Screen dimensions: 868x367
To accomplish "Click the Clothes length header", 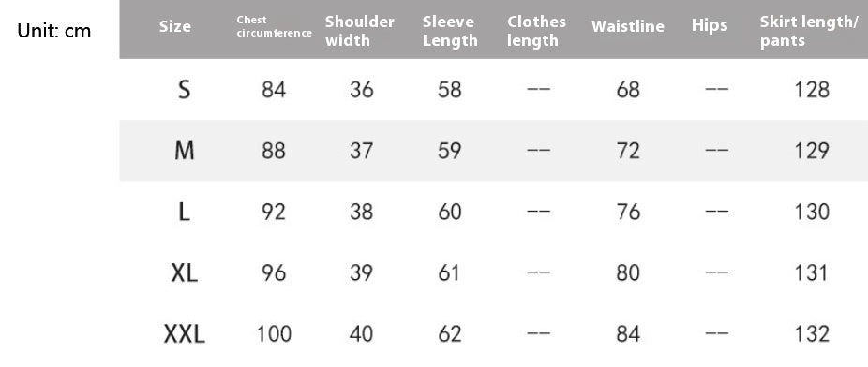I will tap(536, 30).
